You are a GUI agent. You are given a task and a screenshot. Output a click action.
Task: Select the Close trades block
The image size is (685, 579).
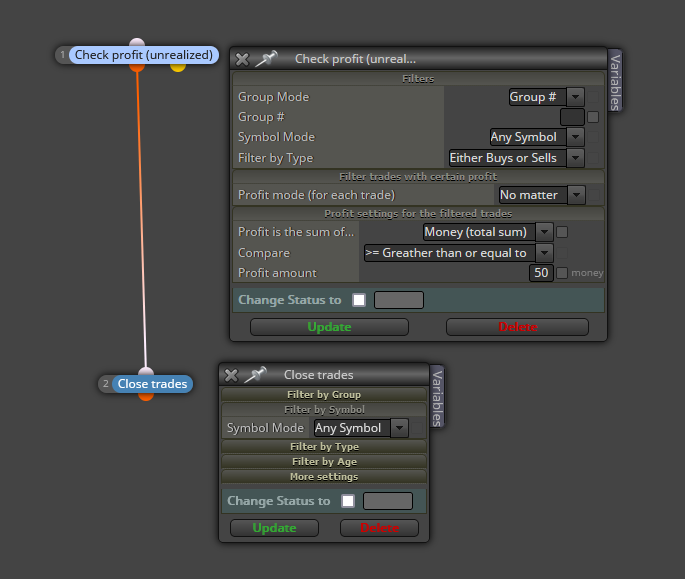tap(152, 384)
